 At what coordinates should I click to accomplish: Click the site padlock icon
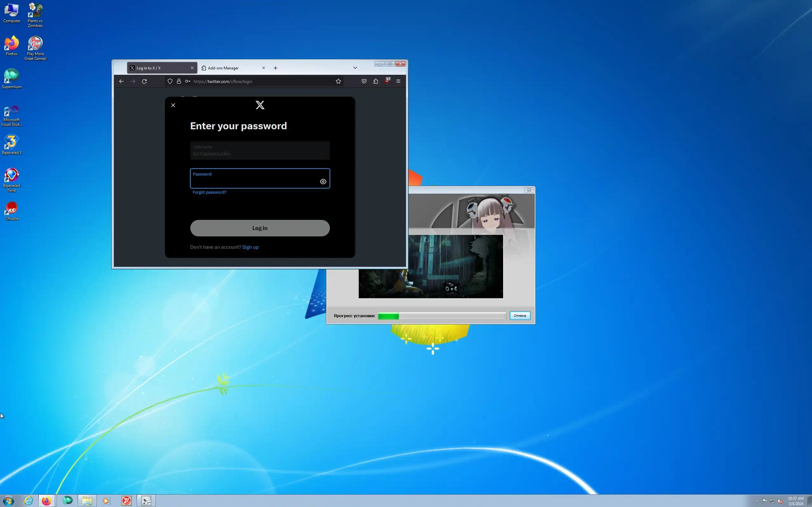tap(179, 81)
